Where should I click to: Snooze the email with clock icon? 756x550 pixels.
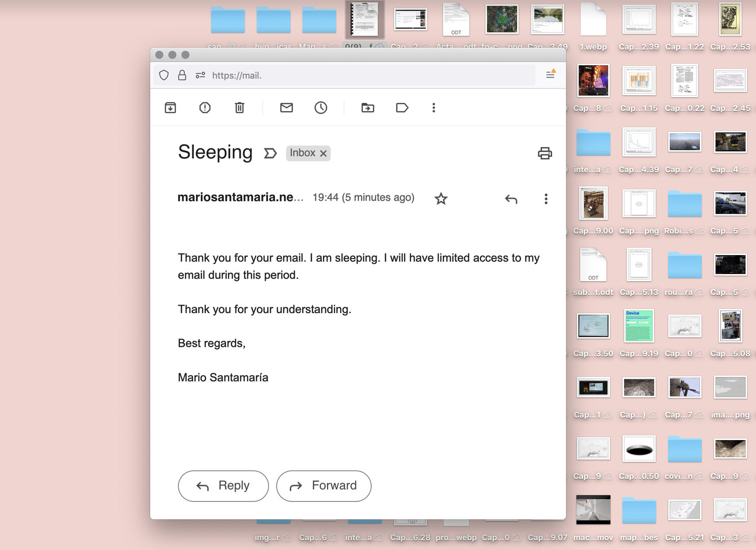(320, 107)
